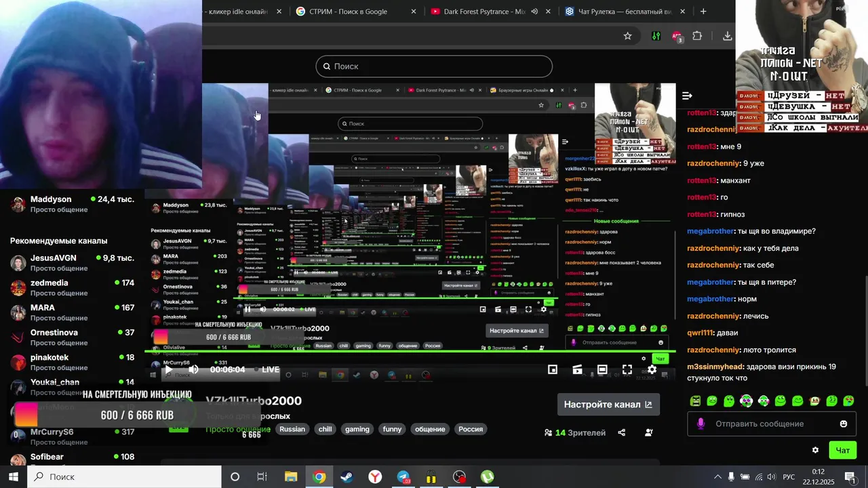Screen dimensions: 868x488
Task: Open Task View on taskbar
Action: (262, 476)
